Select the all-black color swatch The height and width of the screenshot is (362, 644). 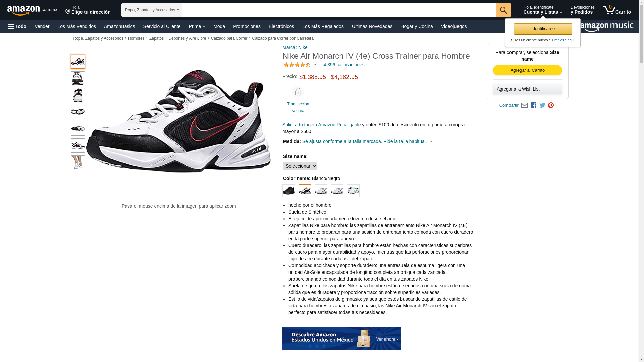[x=289, y=191]
